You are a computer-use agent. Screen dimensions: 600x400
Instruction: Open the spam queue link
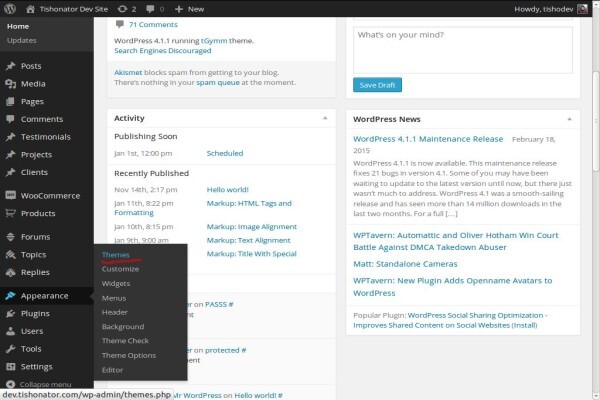[218, 82]
